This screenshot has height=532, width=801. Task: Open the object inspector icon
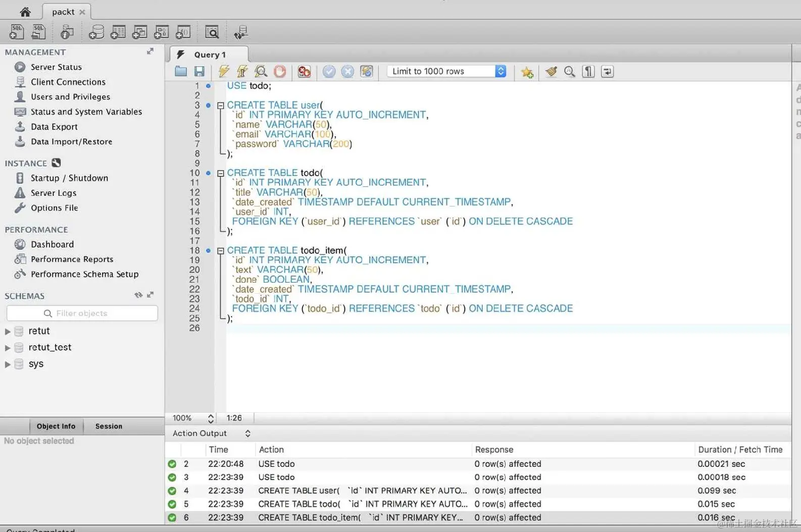click(67, 32)
